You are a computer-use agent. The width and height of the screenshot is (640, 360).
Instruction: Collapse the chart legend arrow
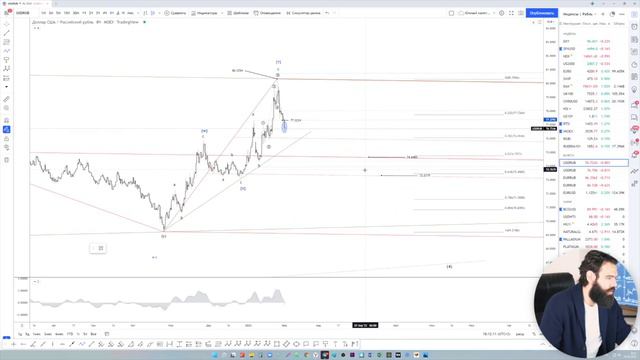(36, 28)
